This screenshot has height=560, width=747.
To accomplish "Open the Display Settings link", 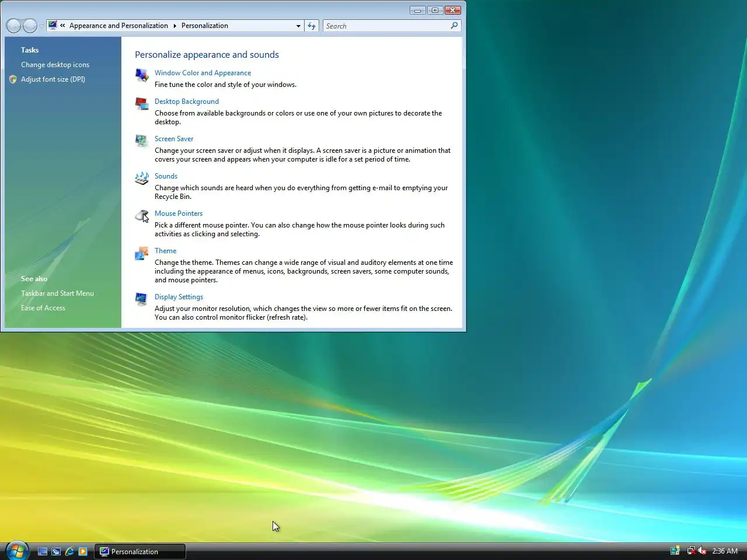I will tap(179, 297).
